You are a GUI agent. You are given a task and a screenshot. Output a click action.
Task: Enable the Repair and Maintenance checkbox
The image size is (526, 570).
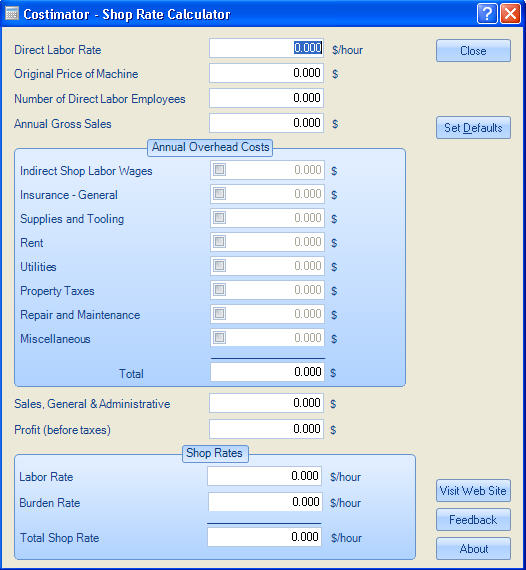point(219,313)
